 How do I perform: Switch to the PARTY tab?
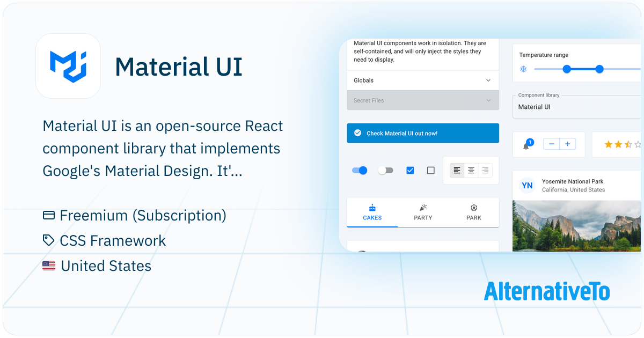(423, 212)
